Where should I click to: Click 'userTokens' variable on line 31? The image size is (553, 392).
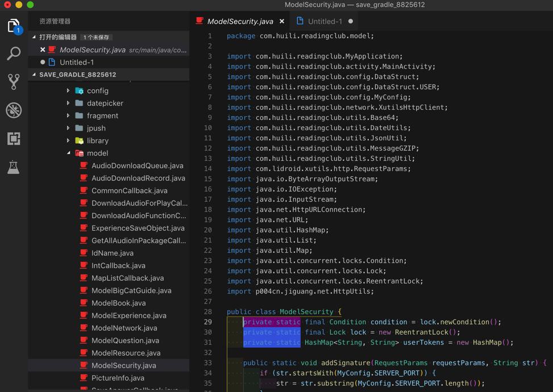[x=423, y=343]
